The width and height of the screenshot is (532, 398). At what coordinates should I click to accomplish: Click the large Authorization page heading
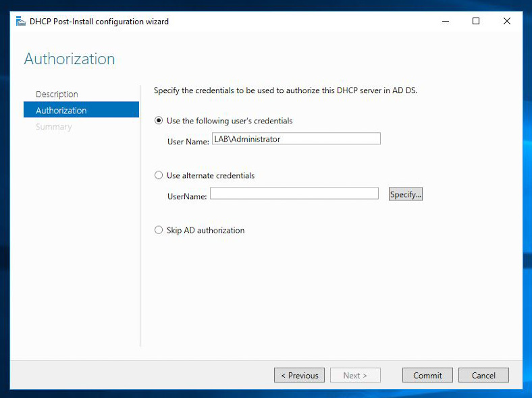(70, 59)
